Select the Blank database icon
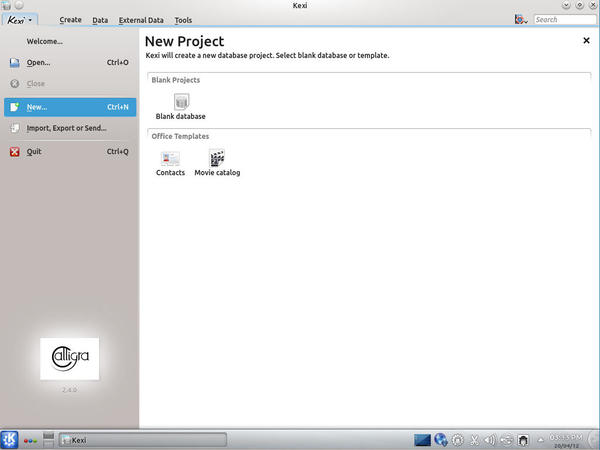The image size is (600, 450). (181, 102)
